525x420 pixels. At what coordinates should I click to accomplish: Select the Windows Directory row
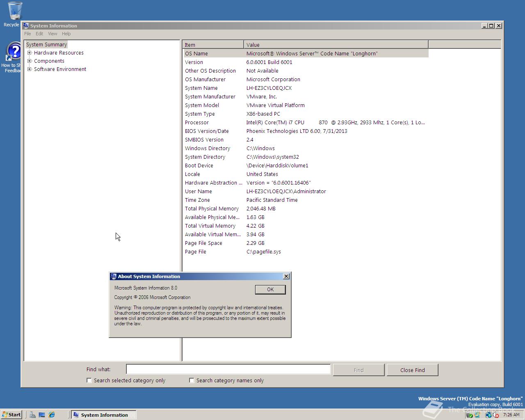[x=306, y=148]
